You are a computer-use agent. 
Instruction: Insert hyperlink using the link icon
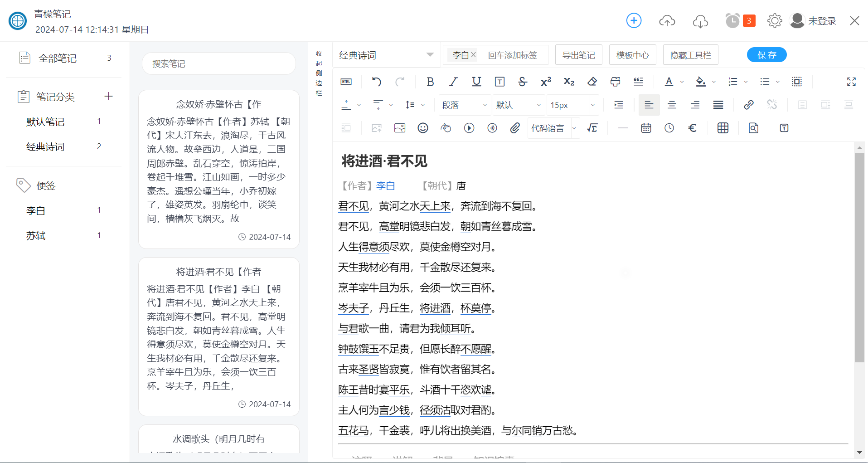pos(748,105)
